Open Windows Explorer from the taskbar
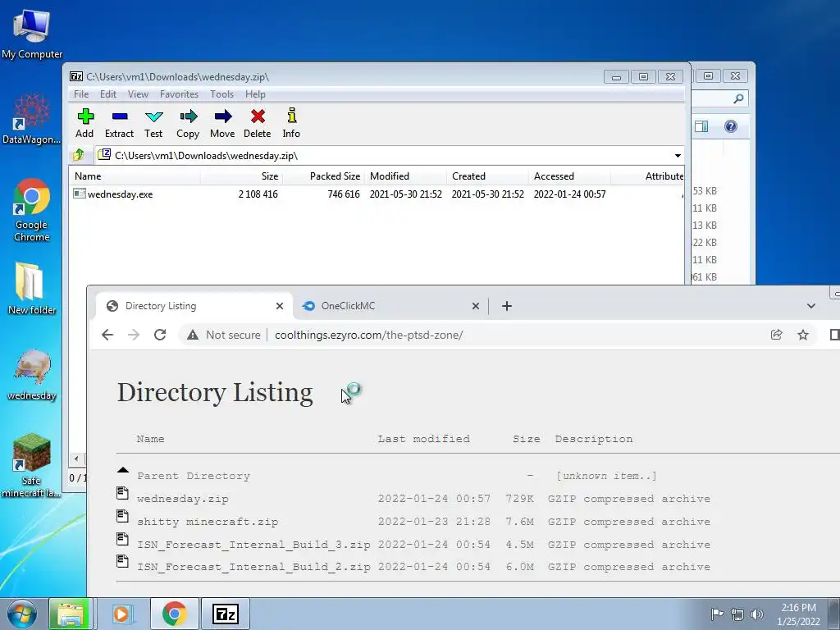The height and width of the screenshot is (630, 840). [x=70, y=614]
